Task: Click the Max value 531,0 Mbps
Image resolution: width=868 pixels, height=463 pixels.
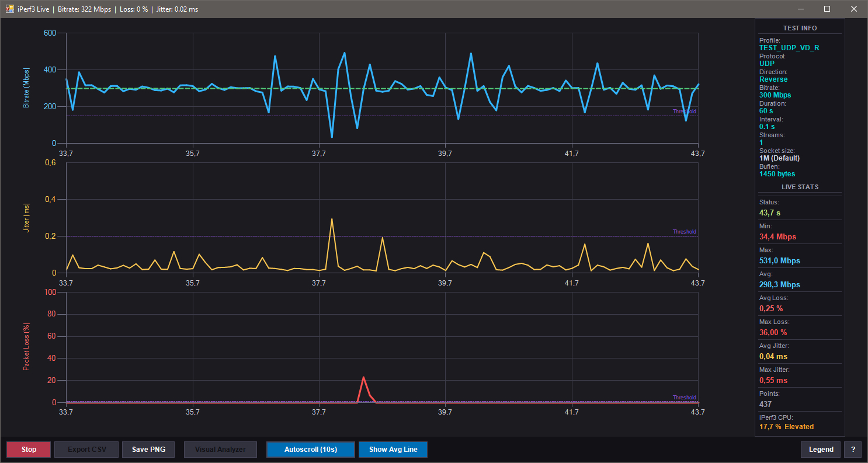Action: (x=780, y=261)
